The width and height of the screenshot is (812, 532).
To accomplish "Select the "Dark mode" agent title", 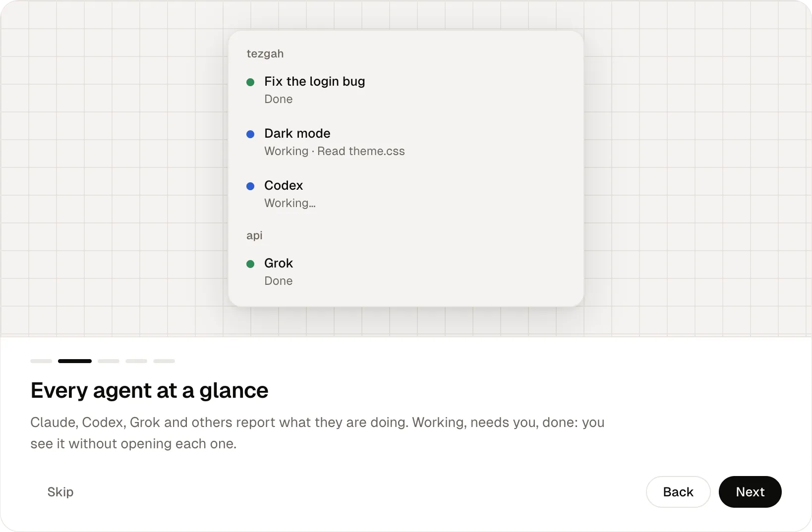I will (x=297, y=133).
